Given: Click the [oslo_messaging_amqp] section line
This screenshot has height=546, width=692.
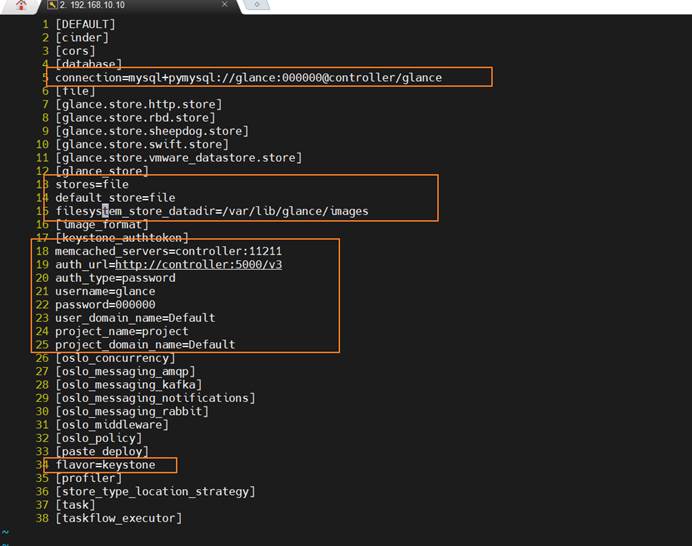Looking at the screenshot, I should click(125, 371).
